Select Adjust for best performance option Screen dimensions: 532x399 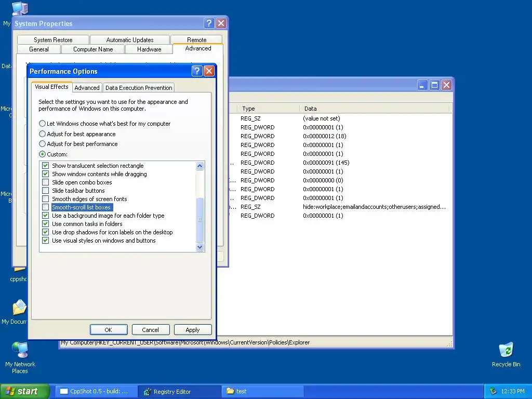point(78,144)
